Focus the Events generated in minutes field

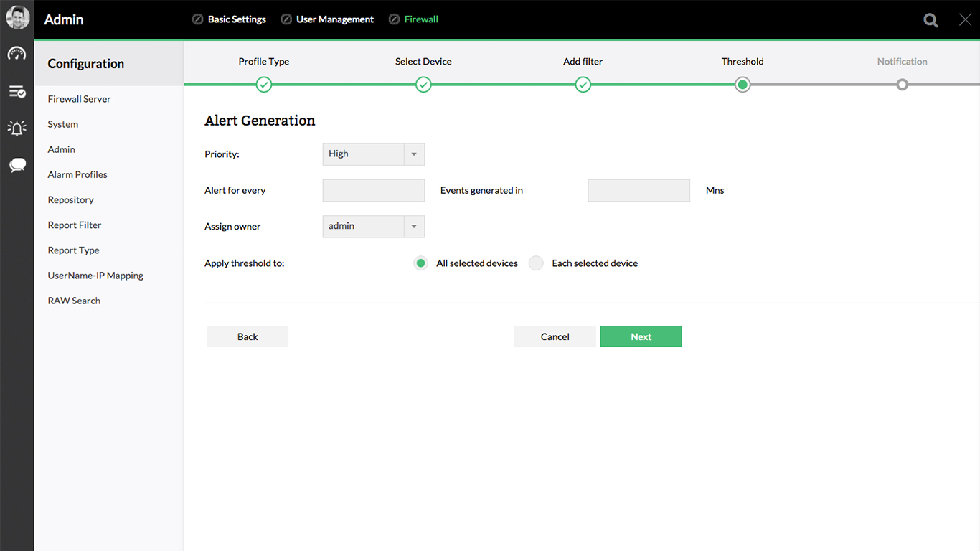coord(639,191)
